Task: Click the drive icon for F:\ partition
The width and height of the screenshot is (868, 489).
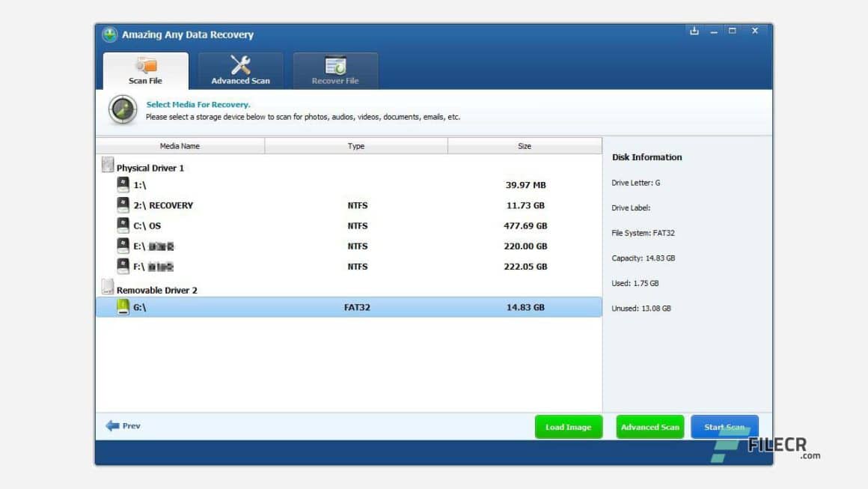Action: tap(123, 267)
